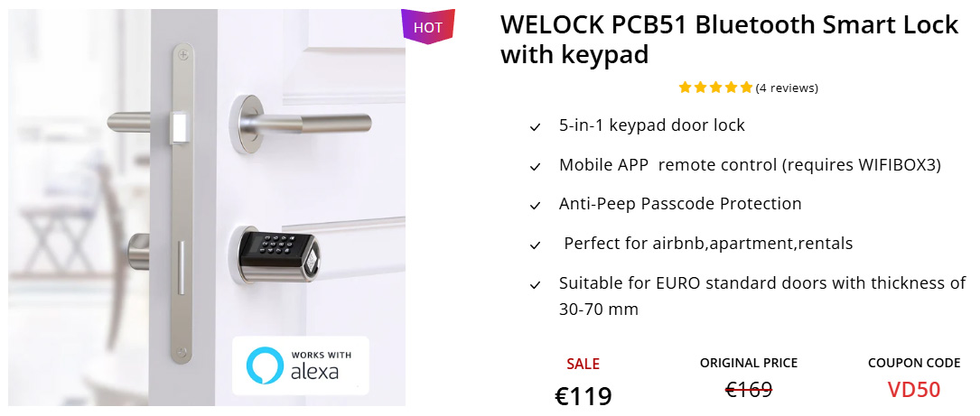Click the checkmark beside Suitable for EURO standard doors
This screenshot has width=980, height=416.
(536, 285)
